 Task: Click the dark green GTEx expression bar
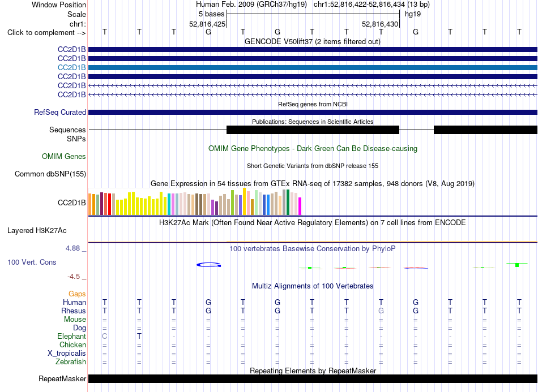288,202
